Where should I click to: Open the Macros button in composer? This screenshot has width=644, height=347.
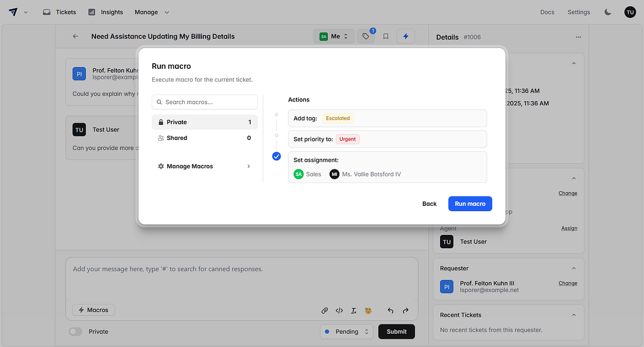click(94, 310)
